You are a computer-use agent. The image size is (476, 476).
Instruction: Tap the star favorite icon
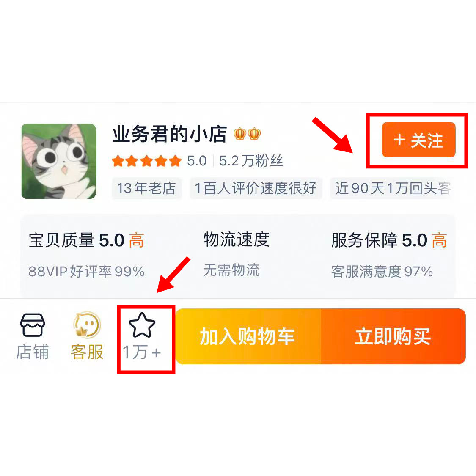pyautogui.click(x=142, y=325)
